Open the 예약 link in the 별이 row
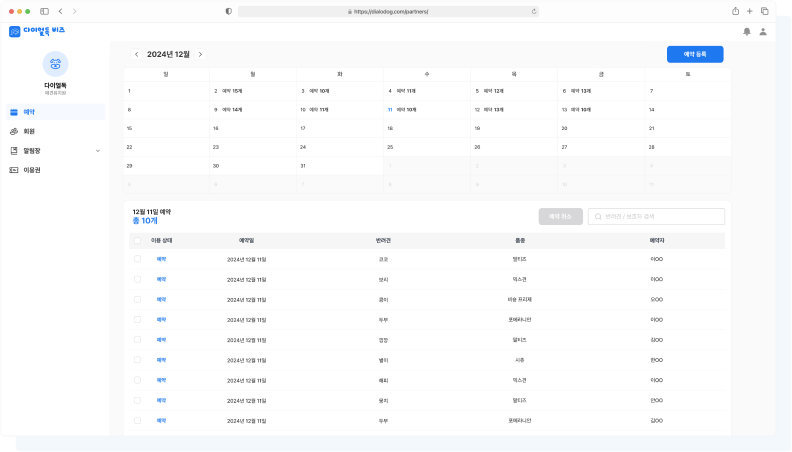The height and width of the screenshot is (452, 792). click(161, 360)
